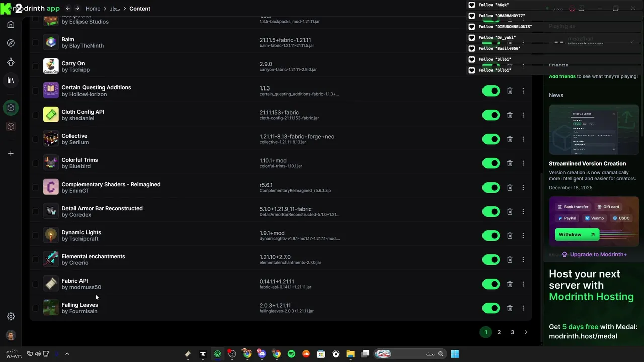644x362 pixels.
Task: Go to the Home breadcrumb
Action: pyautogui.click(x=93, y=9)
